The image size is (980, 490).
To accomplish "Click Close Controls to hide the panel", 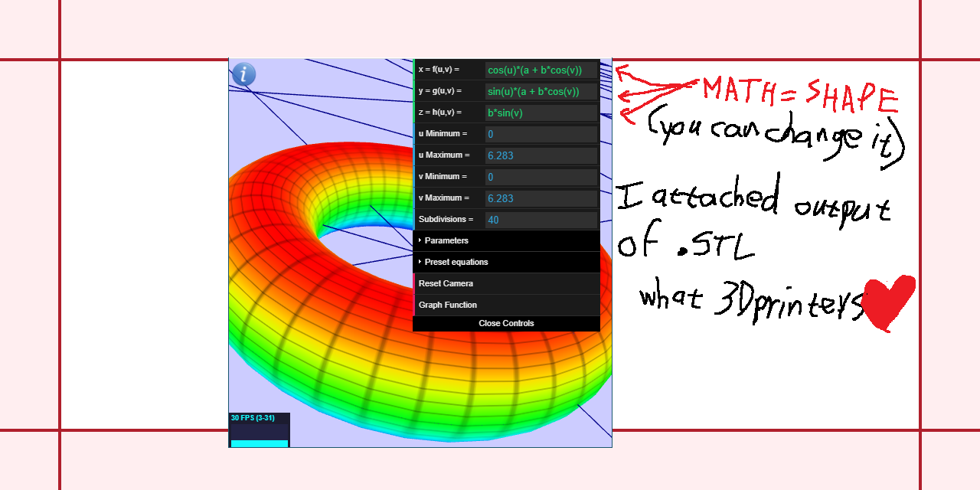I will point(506,322).
